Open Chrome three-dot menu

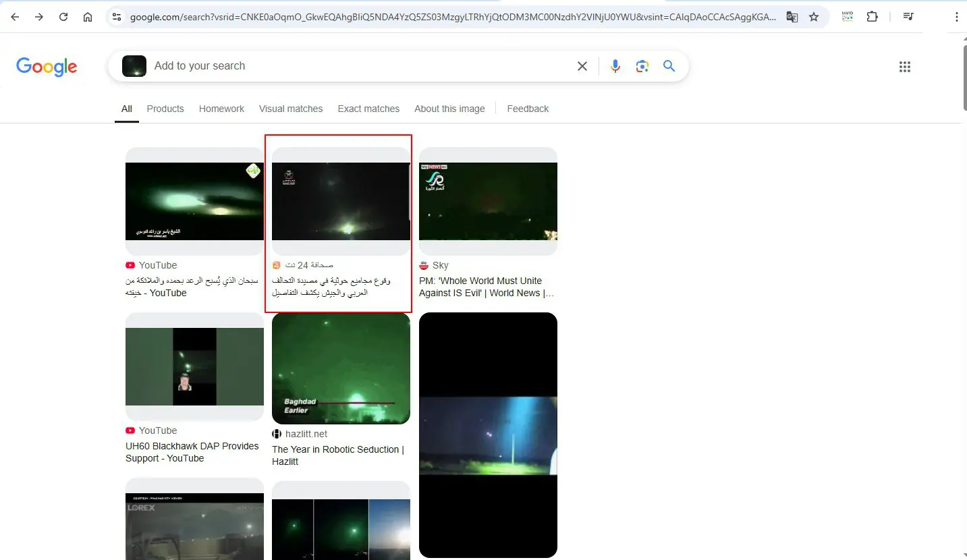(956, 17)
